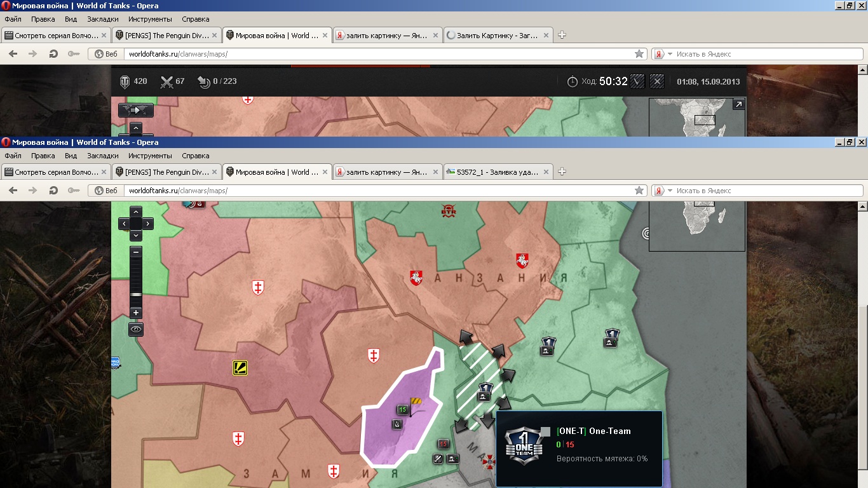Go forward in the front Opera window
This screenshot has height=488, width=868.
(33, 191)
